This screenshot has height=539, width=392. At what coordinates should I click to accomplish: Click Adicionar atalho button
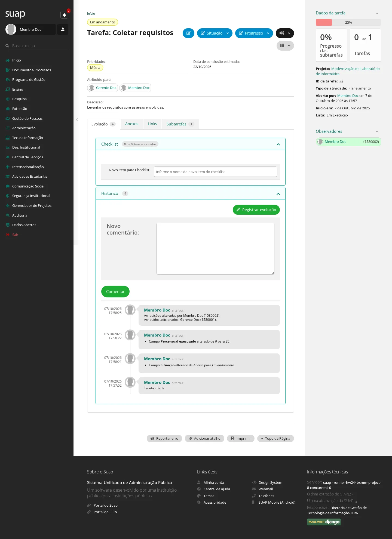[x=204, y=439]
